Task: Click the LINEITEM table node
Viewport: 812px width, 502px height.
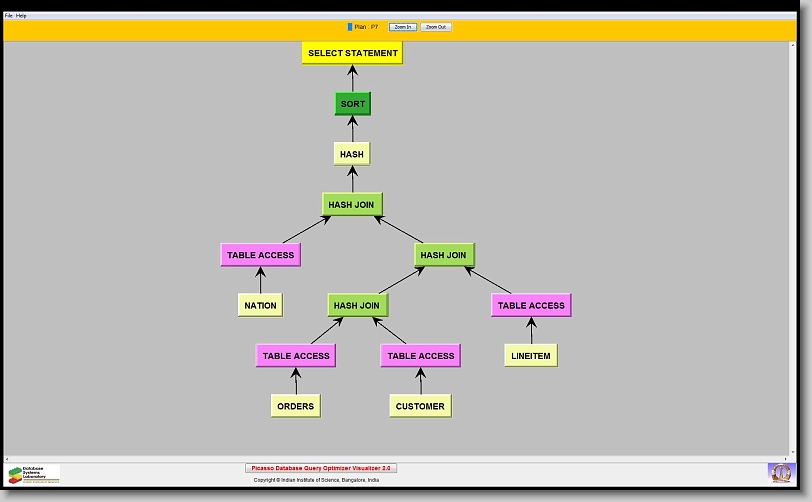Action: point(531,355)
